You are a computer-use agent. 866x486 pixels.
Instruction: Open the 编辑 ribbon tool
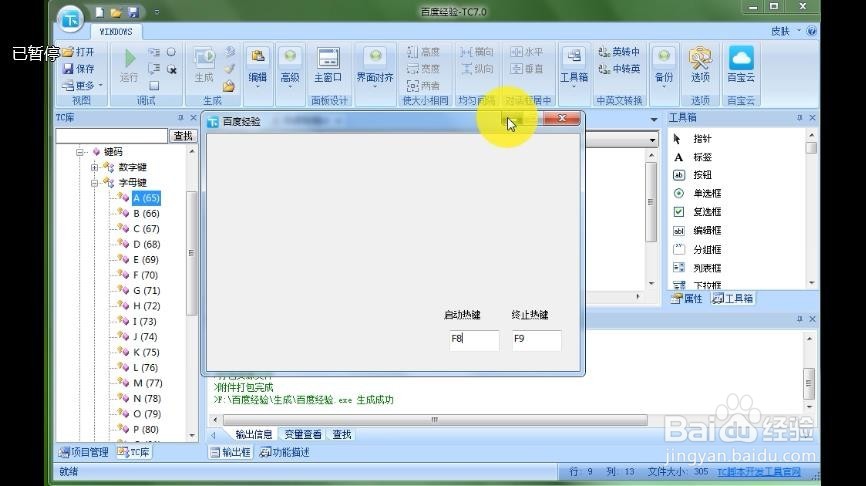257,65
